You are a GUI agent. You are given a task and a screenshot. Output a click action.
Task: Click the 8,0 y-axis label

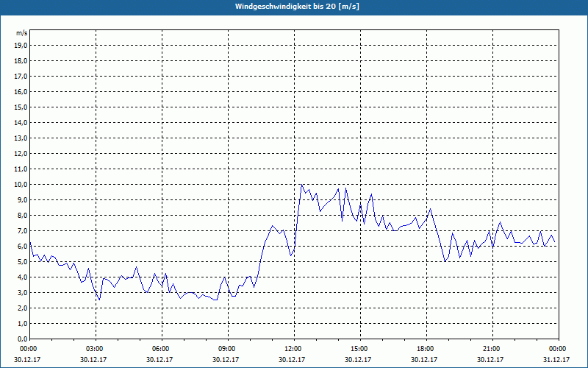coord(22,216)
